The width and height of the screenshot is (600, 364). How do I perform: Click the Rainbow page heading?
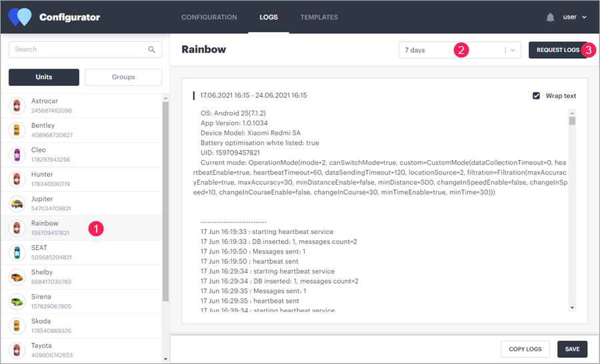click(203, 49)
